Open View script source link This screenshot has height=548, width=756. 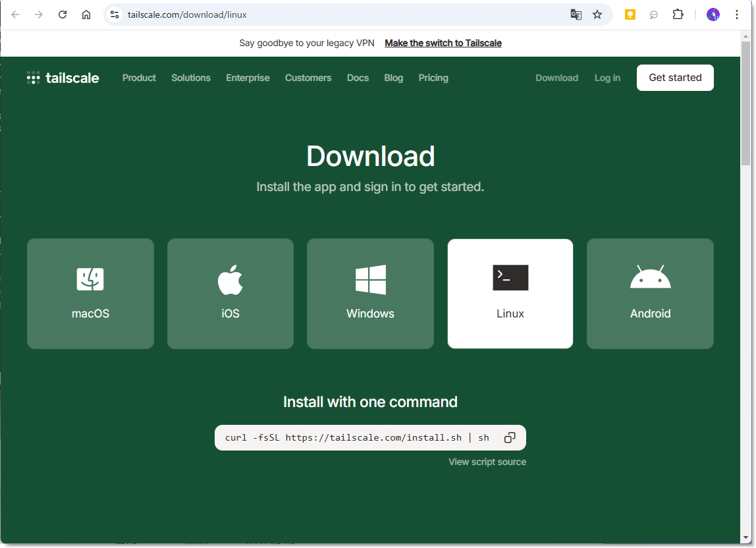[487, 462]
